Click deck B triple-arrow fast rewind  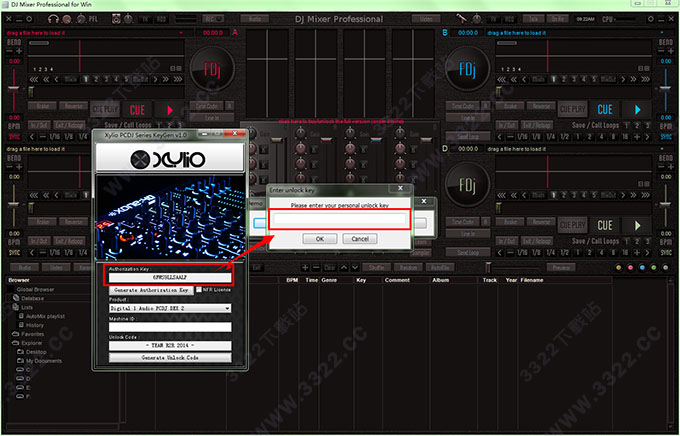click(501, 79)
